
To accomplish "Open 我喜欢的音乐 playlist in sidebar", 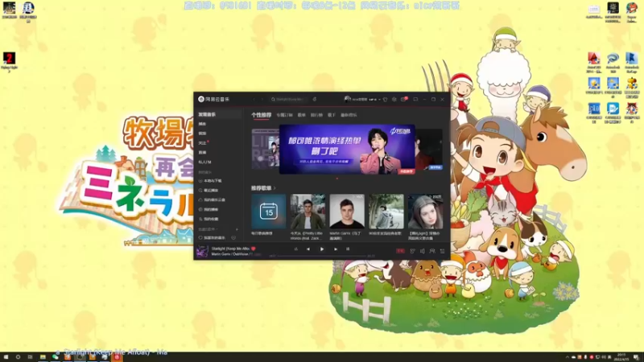I will pyautogui.click(x=212, y=238).
